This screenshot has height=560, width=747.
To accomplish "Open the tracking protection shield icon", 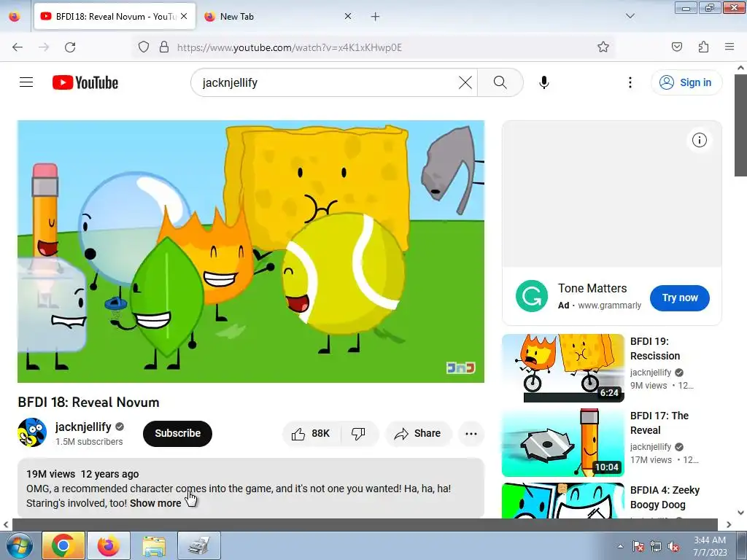I will 144,47.
